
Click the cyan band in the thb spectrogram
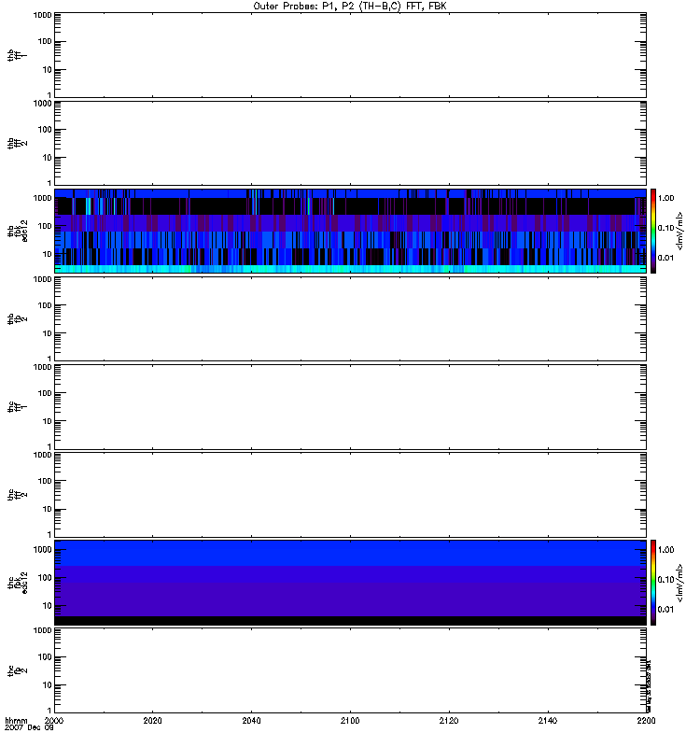pos(350,269)
